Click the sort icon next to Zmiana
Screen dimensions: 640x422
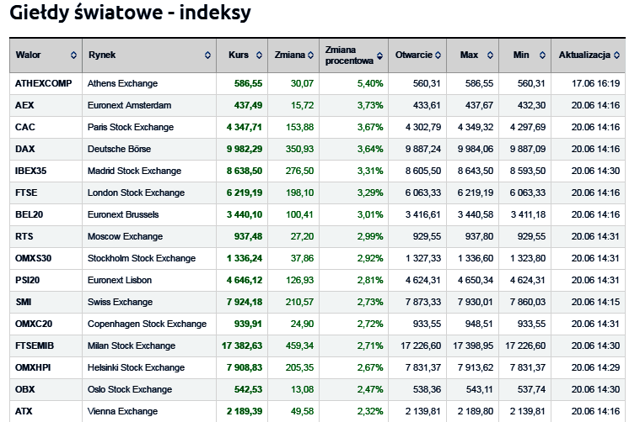[x=311, y=55]
